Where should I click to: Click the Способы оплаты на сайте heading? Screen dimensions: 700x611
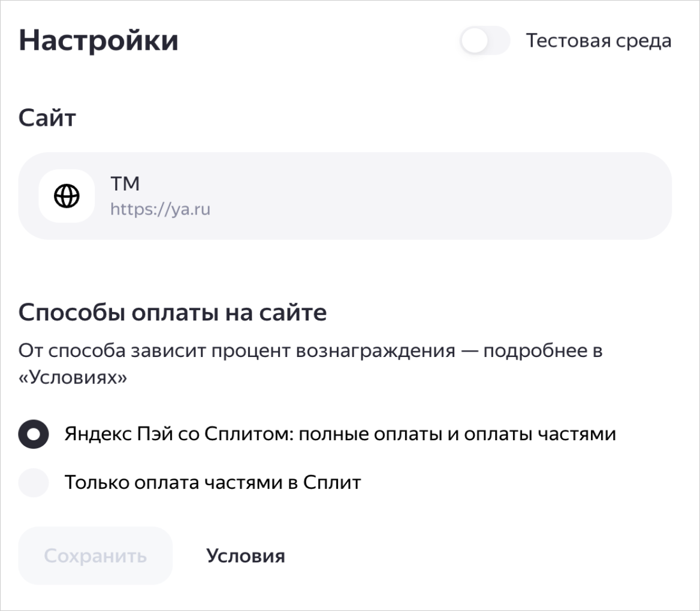point(173,313)
